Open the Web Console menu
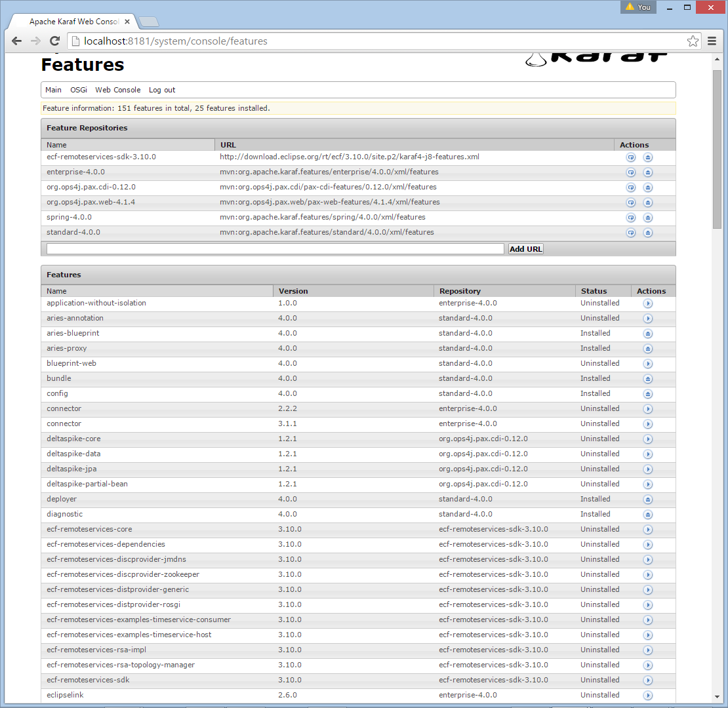 (x=118, y=90)
